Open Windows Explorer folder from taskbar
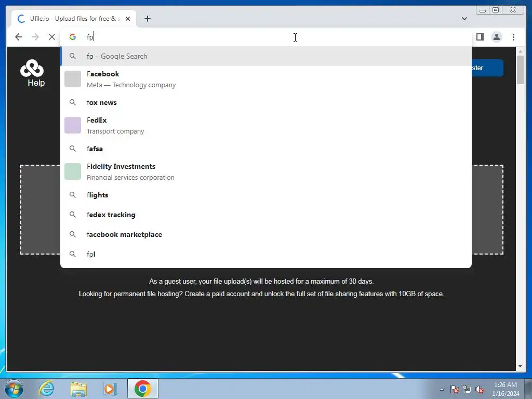 78,389
